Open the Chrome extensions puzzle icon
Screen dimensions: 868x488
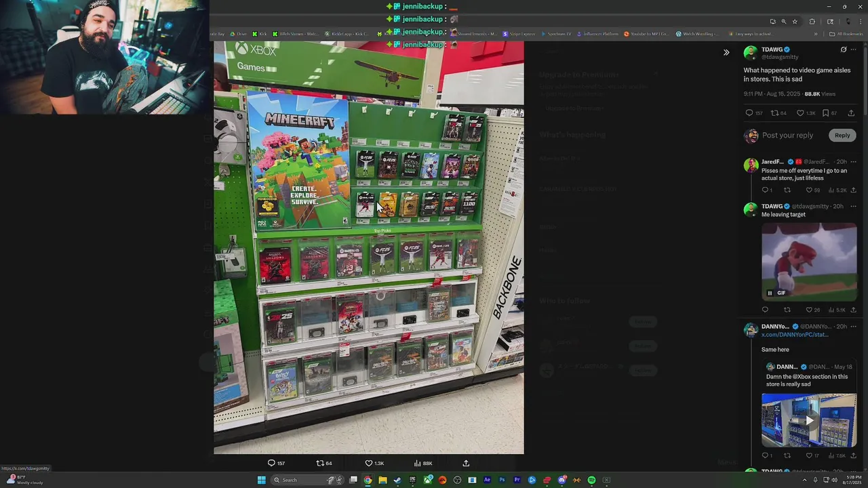click(x=812, y=22)
